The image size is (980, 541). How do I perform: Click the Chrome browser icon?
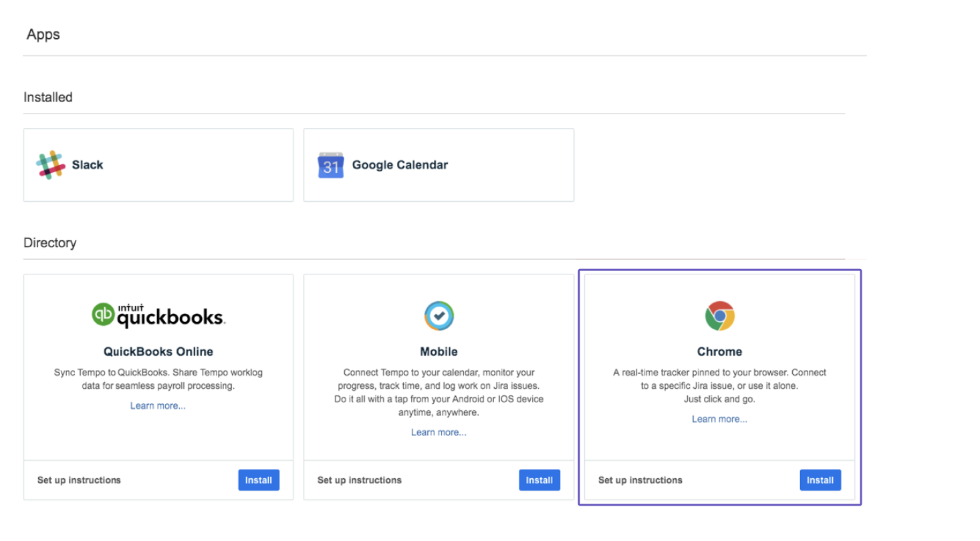click(719, 316)
